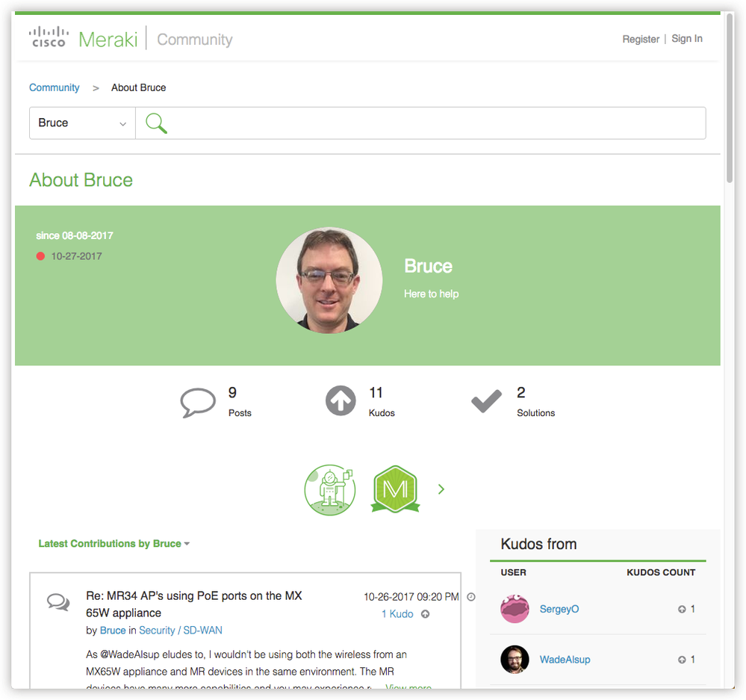
Task: Click the green search magnifier icon
Action: (156, 123)
